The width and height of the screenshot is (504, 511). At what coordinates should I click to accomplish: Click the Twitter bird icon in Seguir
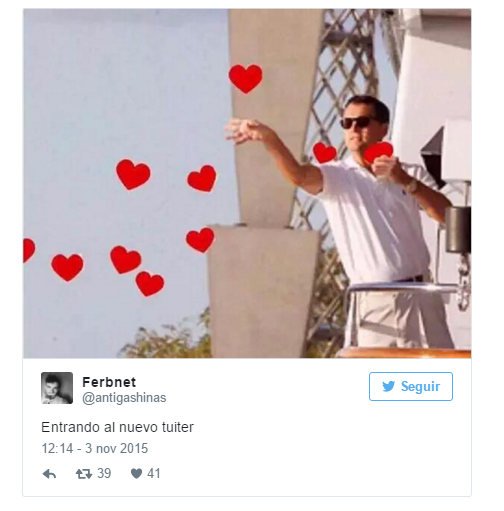(x=388, y=386)
